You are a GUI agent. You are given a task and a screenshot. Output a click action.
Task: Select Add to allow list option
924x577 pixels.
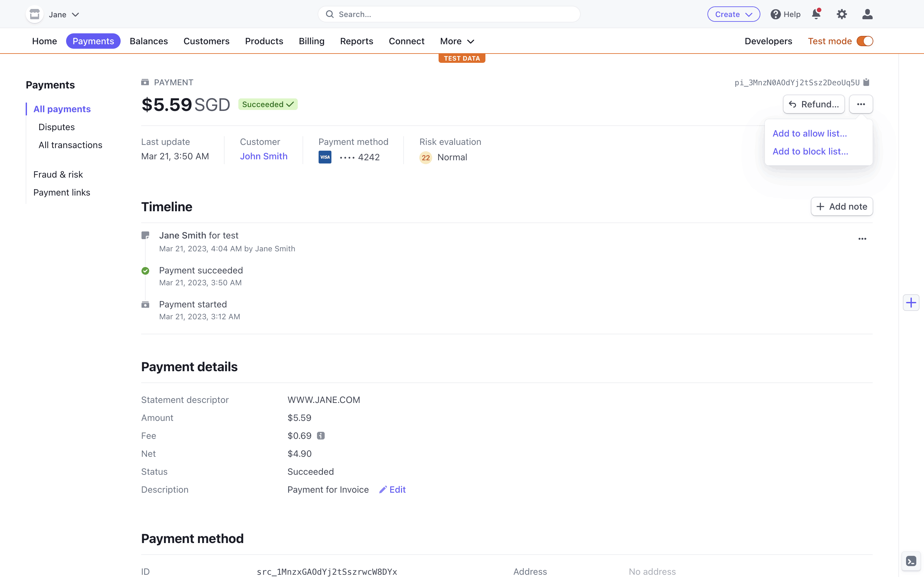(809, 134)
